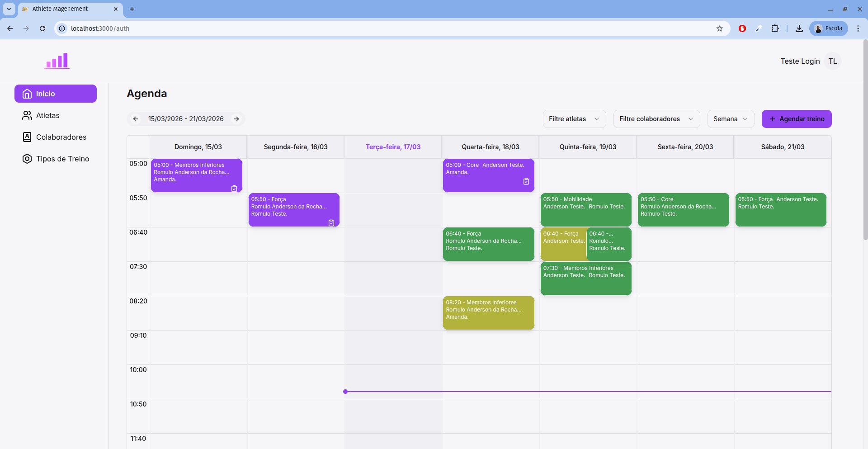Click the next week arrow

point(236,119)
